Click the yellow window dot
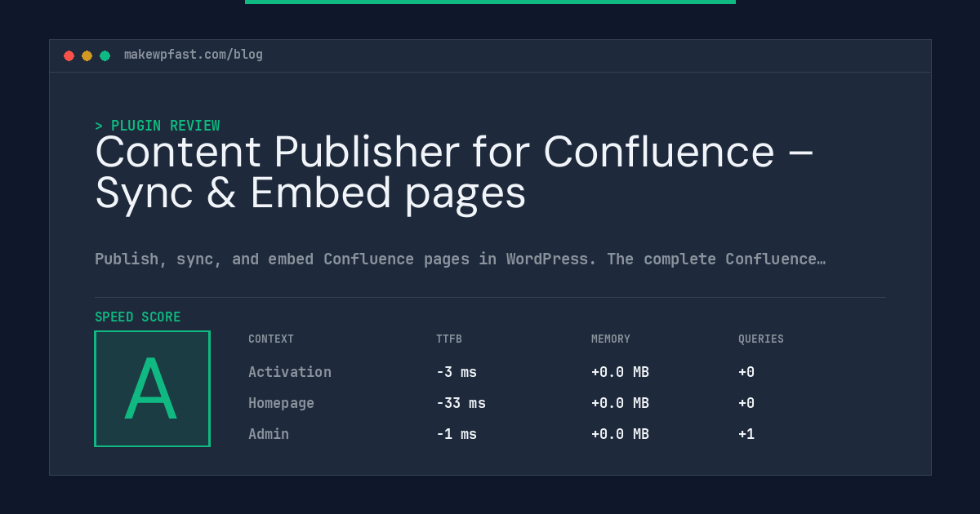Image resolution: width=980 pixels, height=514 pixels. click(87, 56)
